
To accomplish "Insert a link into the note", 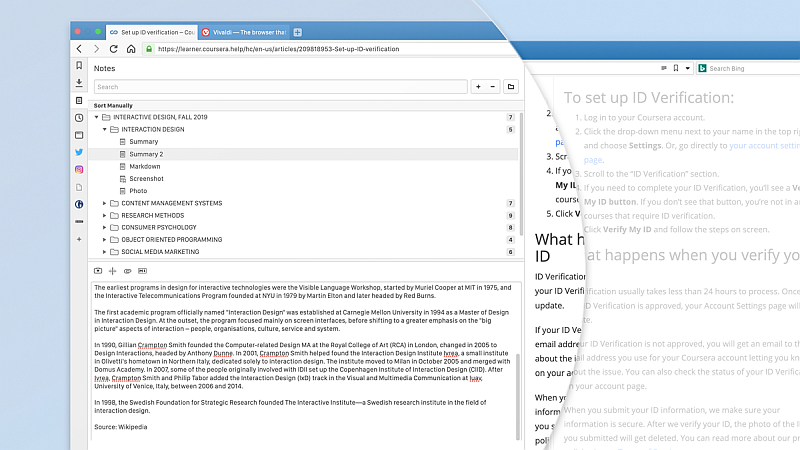I will [128, 271].
